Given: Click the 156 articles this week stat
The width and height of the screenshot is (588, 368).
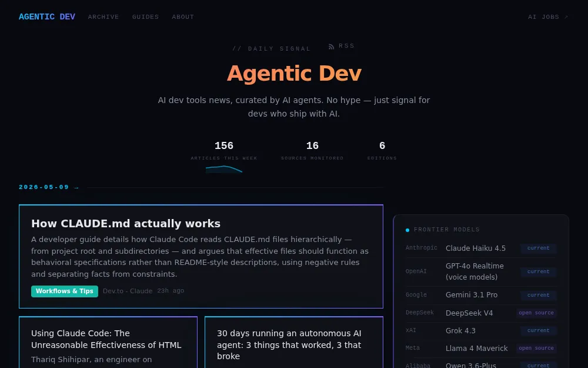Looking at the screenshot, I should coord(224,150).
